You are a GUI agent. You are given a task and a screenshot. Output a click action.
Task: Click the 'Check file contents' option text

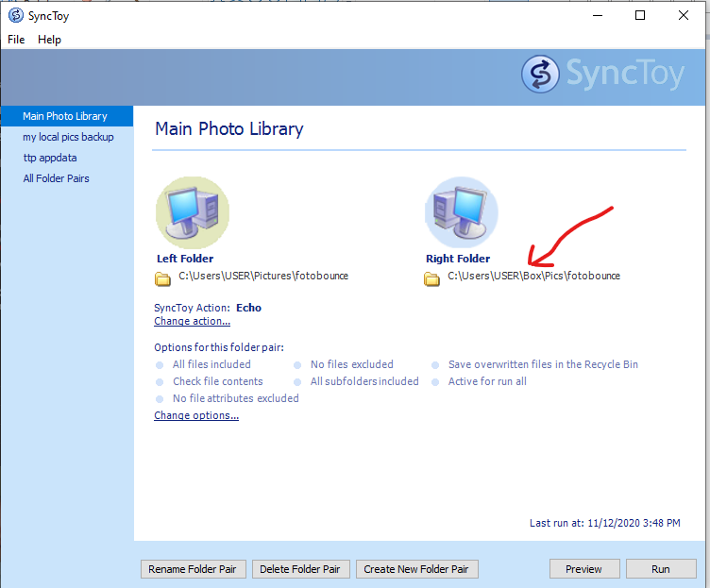218,381
